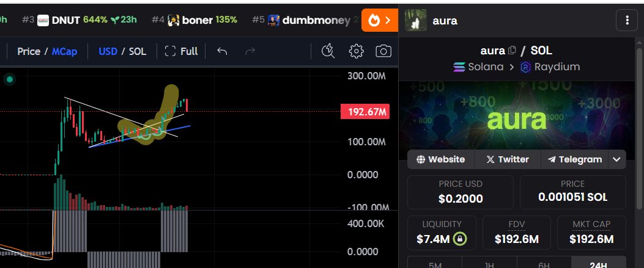
Task: Click the Solana chain name
Action: coord(486,67)
